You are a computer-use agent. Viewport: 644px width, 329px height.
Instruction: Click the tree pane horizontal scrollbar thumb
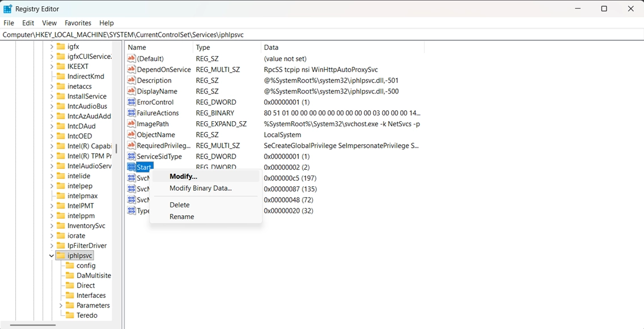click(x=33, y=325)
